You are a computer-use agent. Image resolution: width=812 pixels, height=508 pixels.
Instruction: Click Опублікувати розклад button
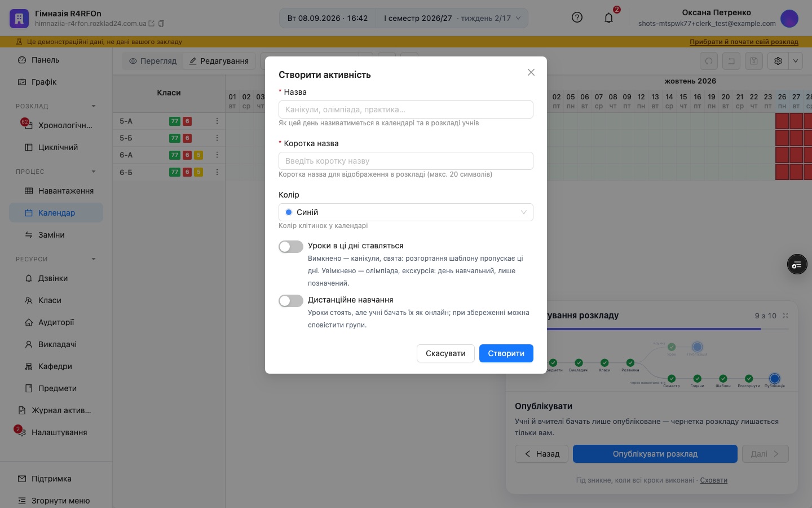pos(655,454)
